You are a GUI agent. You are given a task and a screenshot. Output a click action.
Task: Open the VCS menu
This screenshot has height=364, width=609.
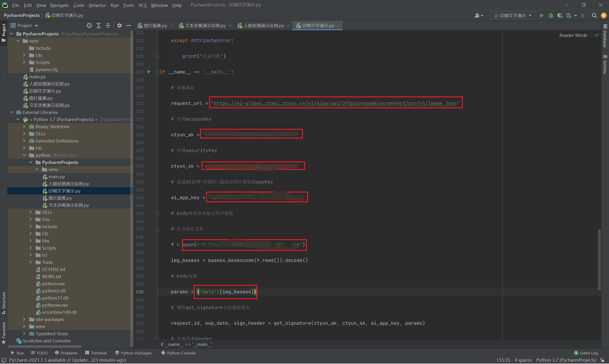[142, 6]
